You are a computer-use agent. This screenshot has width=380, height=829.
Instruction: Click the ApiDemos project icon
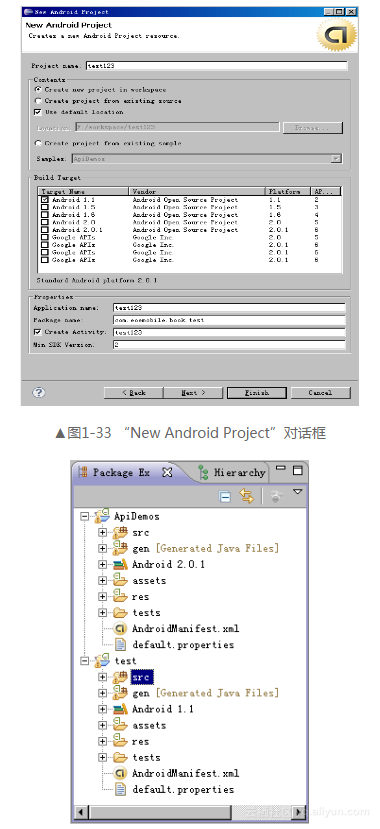tap(101, 516)
